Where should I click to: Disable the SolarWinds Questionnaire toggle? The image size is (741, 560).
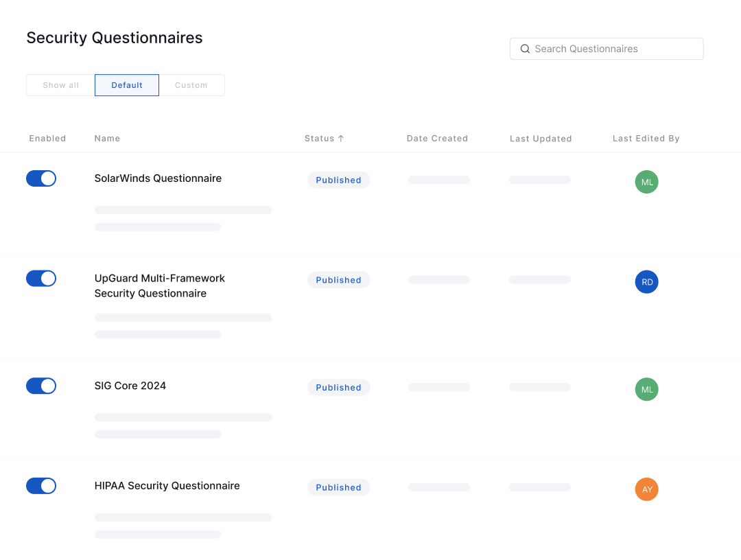41,178
